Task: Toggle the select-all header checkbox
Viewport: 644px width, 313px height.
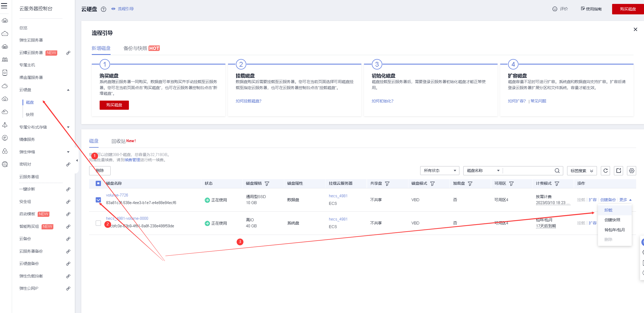Action: (x=98, y=183)
